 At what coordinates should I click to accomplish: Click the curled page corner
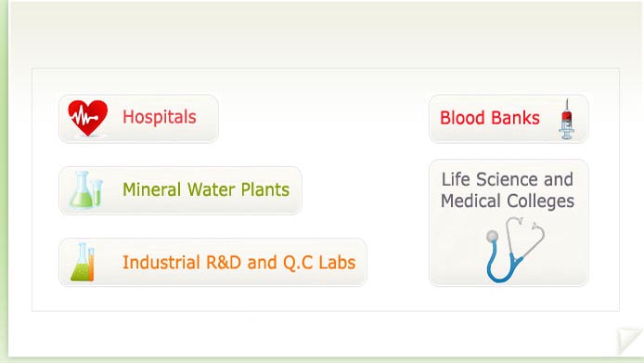coord(629,341)
